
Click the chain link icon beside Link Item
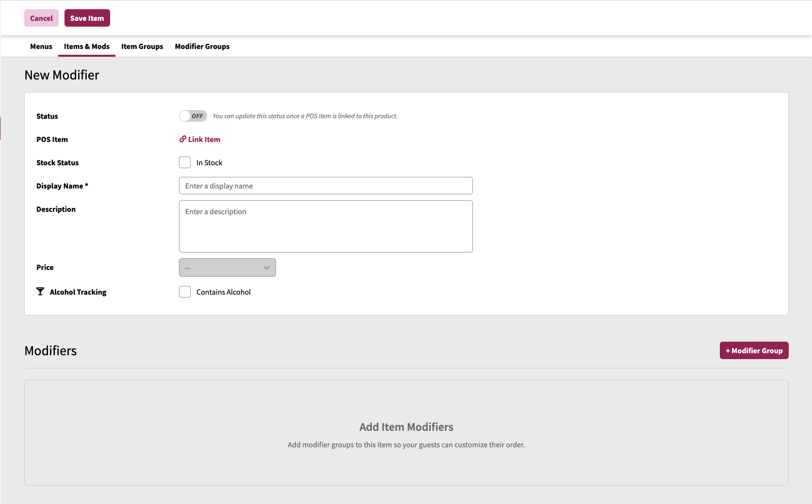(183, 139)
